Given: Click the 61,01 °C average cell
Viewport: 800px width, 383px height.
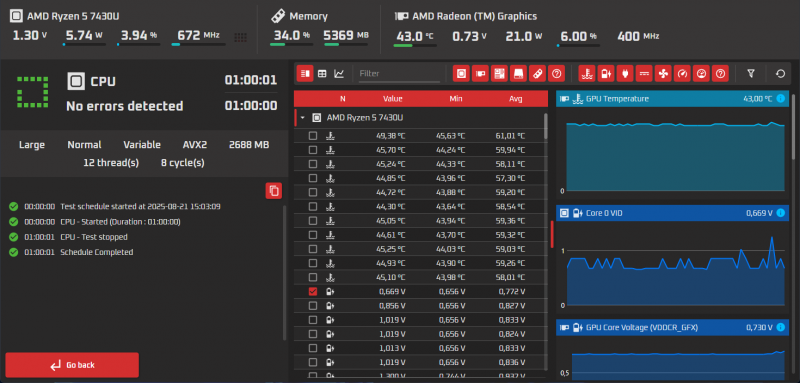Looking at the screenshot, I should pyautogui.click(x=511, y=136).
